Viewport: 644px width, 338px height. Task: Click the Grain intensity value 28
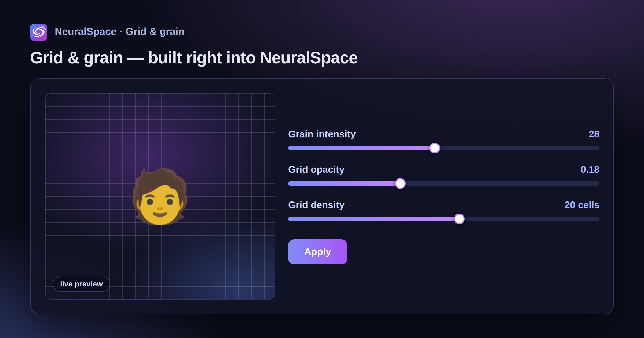click(594, 134)
